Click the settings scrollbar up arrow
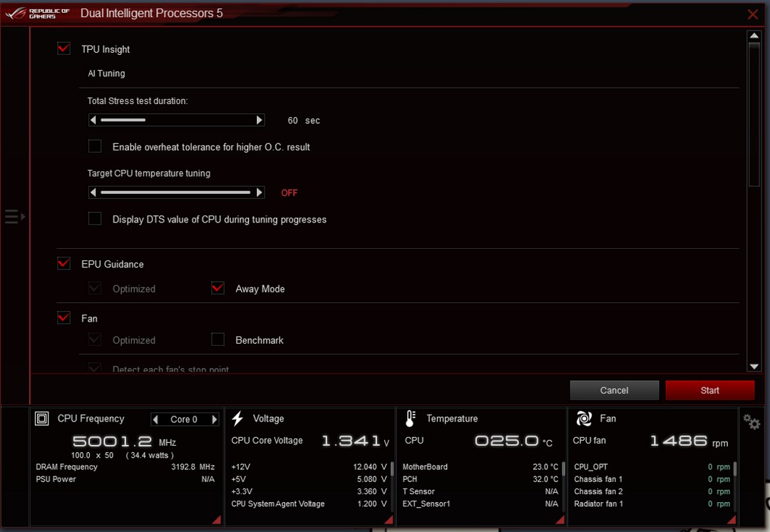Viewport: 770px width, 532px height. [x=754, y=36]
